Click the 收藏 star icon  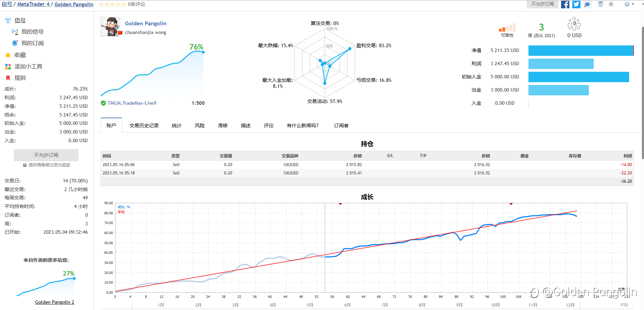tap(8, 55)
